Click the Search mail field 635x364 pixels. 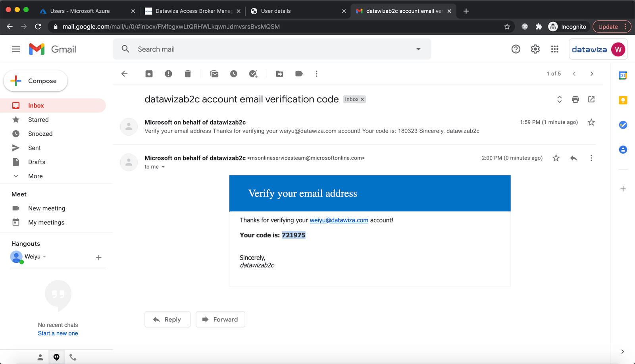tap(272, 49)
